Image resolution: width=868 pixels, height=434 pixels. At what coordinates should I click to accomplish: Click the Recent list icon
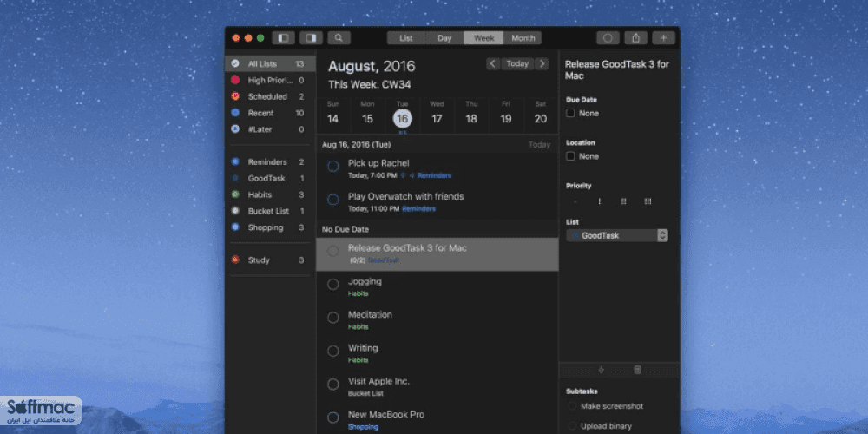[x=235, y=112]
